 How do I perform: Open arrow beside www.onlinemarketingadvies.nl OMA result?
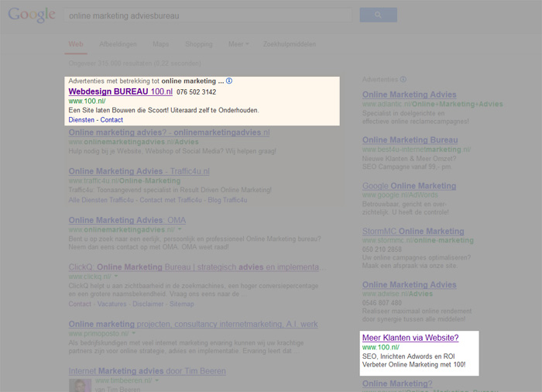tap(180, 231)
